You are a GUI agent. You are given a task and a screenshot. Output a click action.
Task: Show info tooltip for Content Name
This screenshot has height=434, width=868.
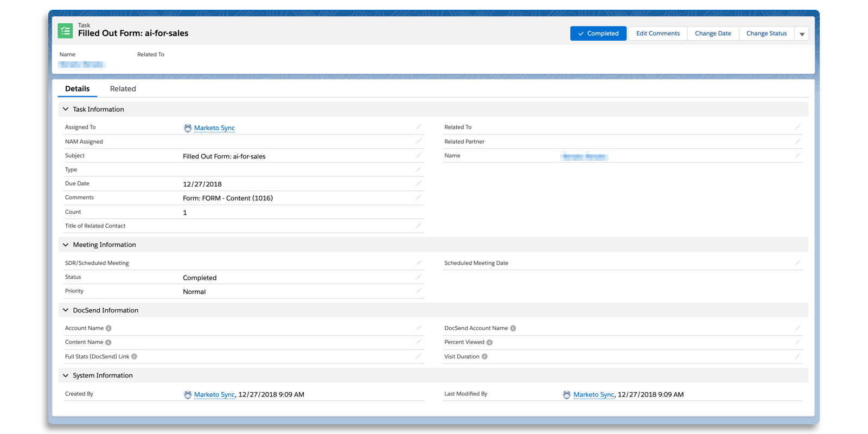(108, 342)
